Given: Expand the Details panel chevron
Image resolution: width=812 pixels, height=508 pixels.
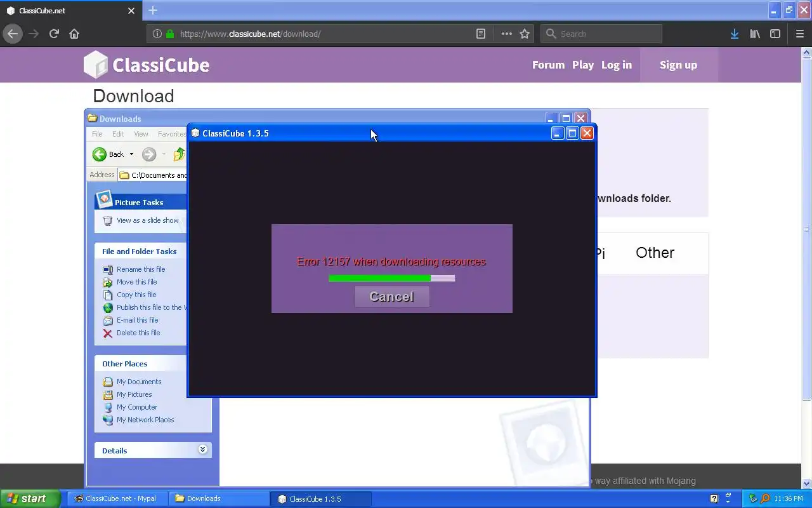Looking at the screenshot, I should 202,450.
